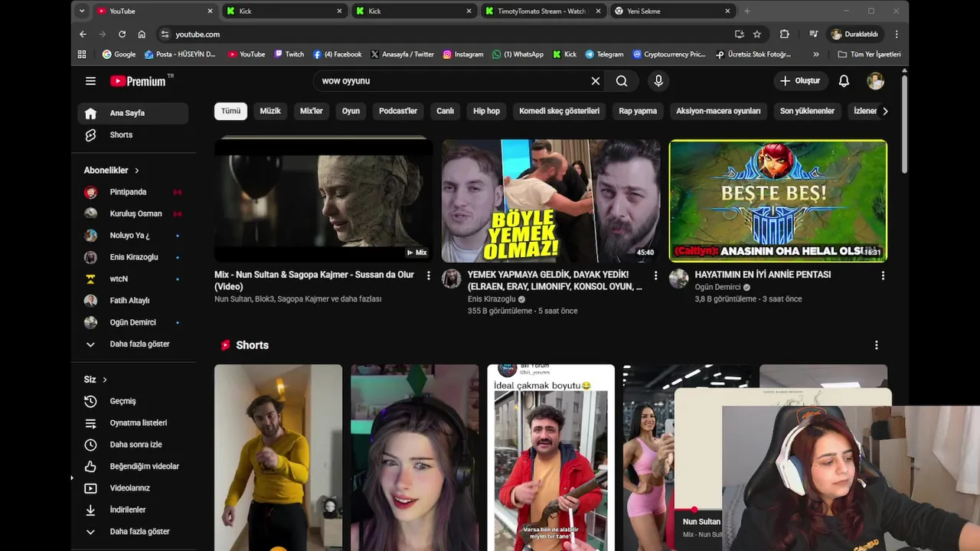Bookmark this page with star icon
This screenshot has height=551, width=980.
757,34
